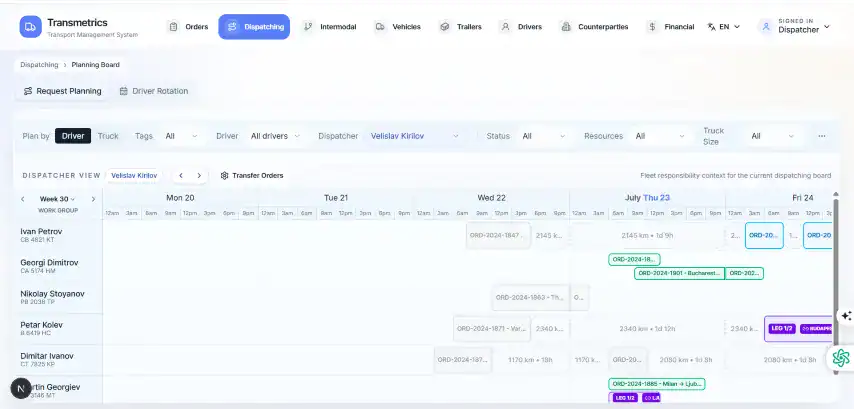Viewport: 854px width, 409px height.
Task: Expand the Status filter dropdown
Action: pyautogui.click(x=544, y=136)
